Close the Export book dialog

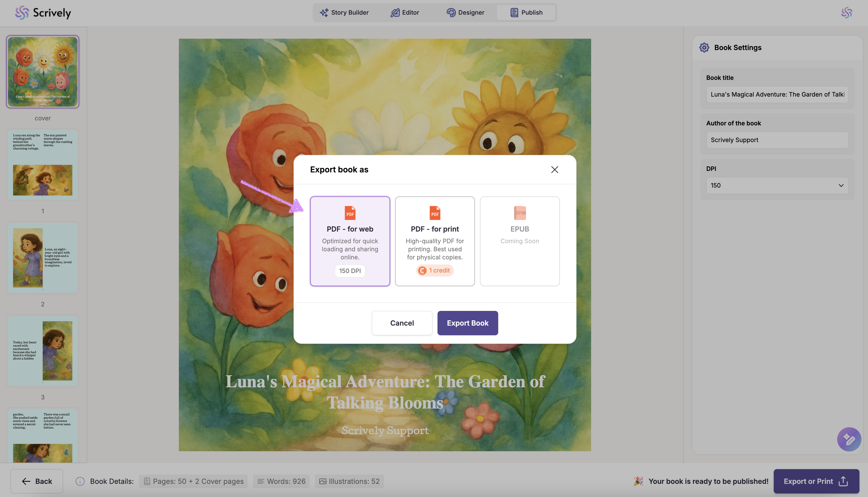(554, 170)
